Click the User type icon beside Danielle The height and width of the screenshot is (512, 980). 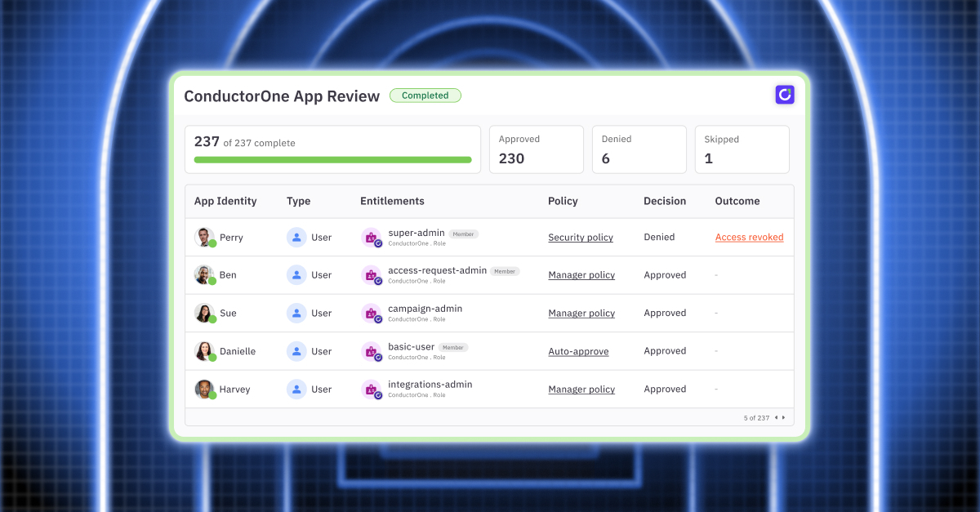point(296,351)
